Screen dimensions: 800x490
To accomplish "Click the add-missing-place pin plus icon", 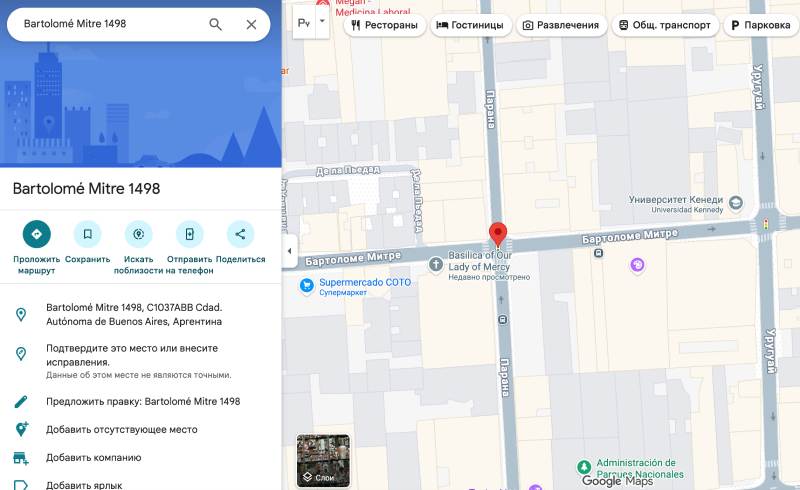I will pos(21,429).
